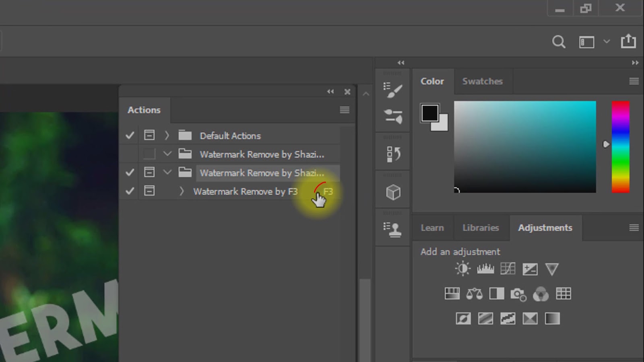Expand the icon panel dock with double arrows
Image resolution: width=644 pixels, height=362 pixels.
click(x=401, y=63)
